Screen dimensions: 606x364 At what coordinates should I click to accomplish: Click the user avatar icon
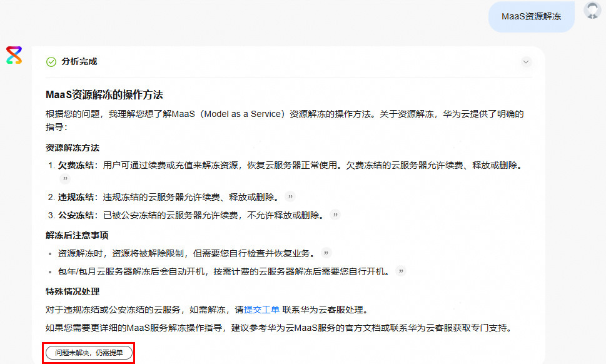pos(592,11)
